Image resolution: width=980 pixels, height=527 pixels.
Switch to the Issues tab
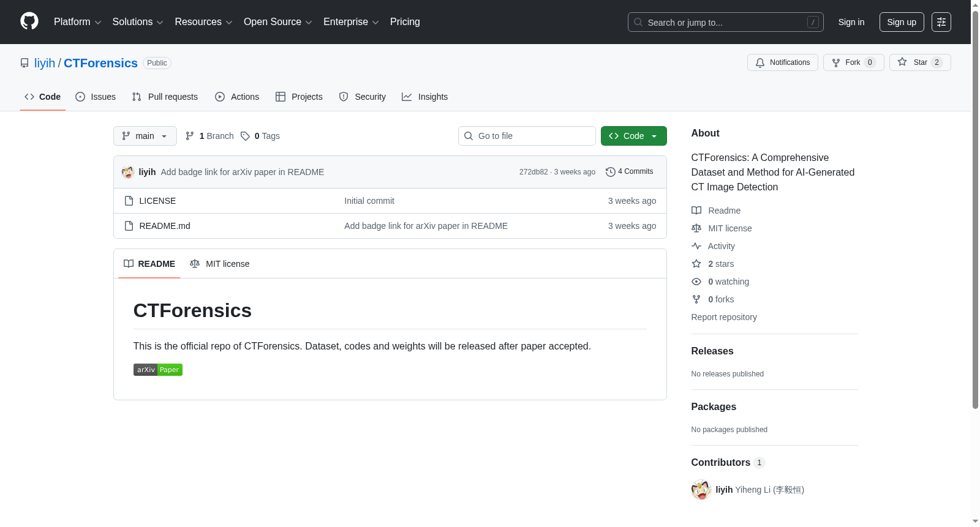click(96, 97)
